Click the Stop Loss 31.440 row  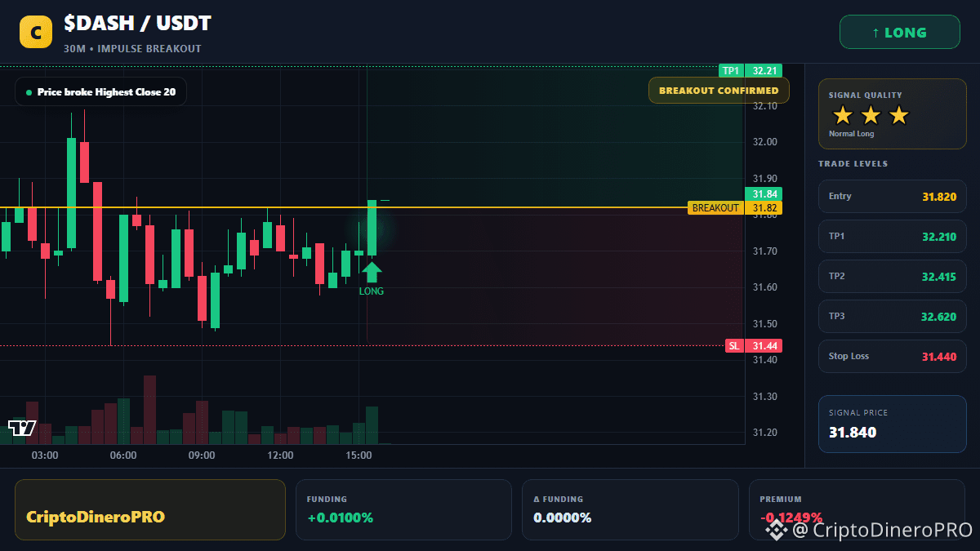coord(892,356)
